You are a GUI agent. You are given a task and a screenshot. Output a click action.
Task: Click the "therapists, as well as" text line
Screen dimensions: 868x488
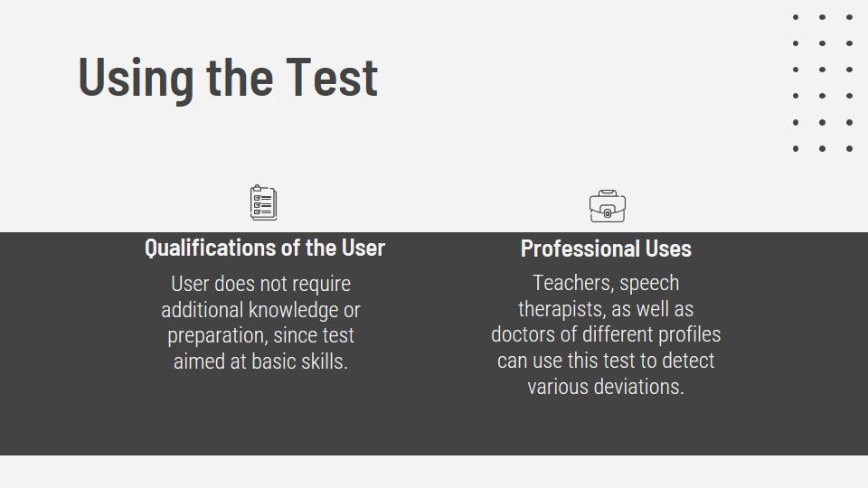[x=606, y=309]
